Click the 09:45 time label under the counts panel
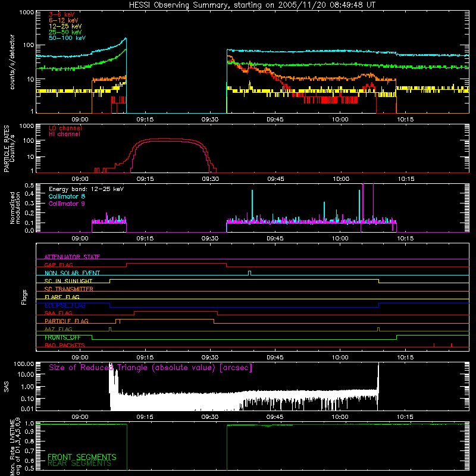Image resolution: width=476 pixels, height=476 pixels. [275, 120]
